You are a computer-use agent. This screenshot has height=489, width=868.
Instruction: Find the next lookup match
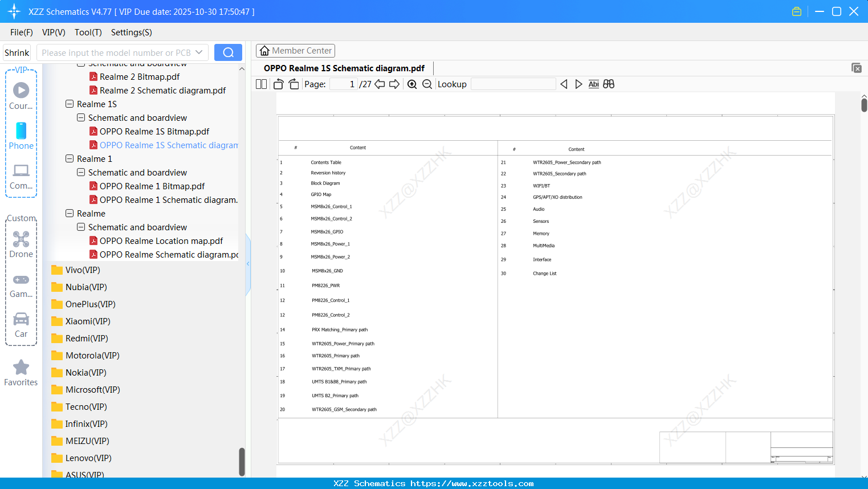pos(578,84)
